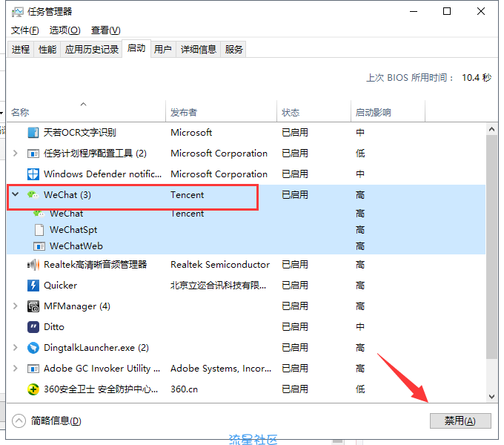Select the Windows Defender notific... entry name
The width and height of the screenshot is (504, 445).
coord(102,174)
